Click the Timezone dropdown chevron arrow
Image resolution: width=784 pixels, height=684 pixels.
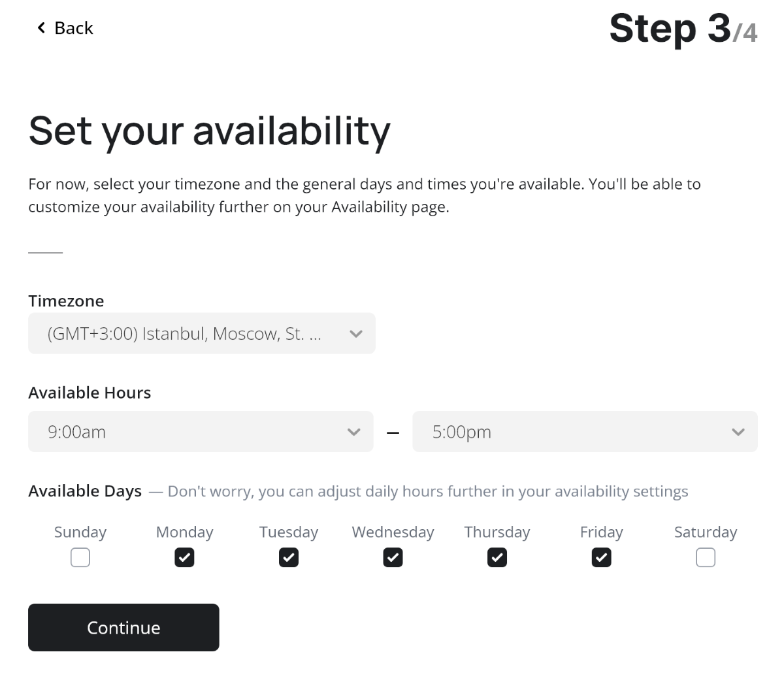[355, 334]
